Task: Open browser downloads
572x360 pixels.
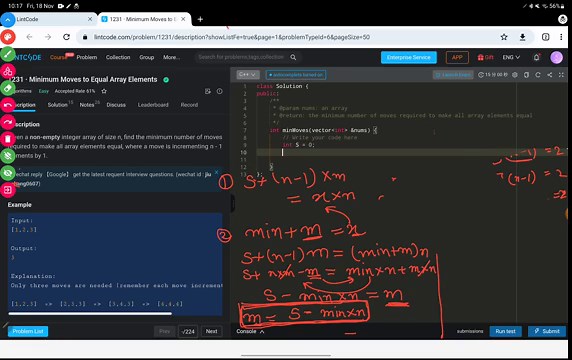Action: (522, 37)
